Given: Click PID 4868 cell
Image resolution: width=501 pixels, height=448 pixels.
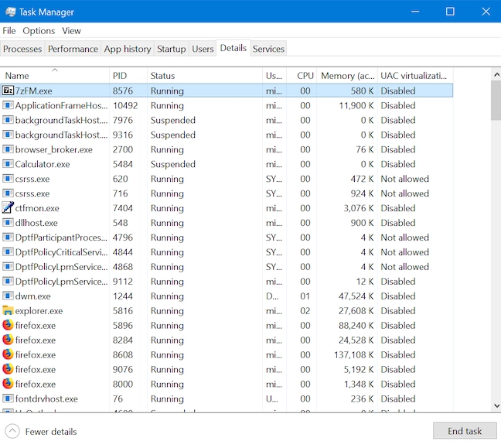Looking at the screenshot, I should point(123,267).
